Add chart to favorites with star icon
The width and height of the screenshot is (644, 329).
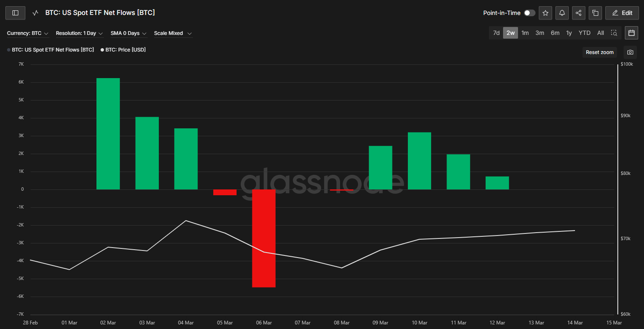pyautogui.click(x=545, y=13)
